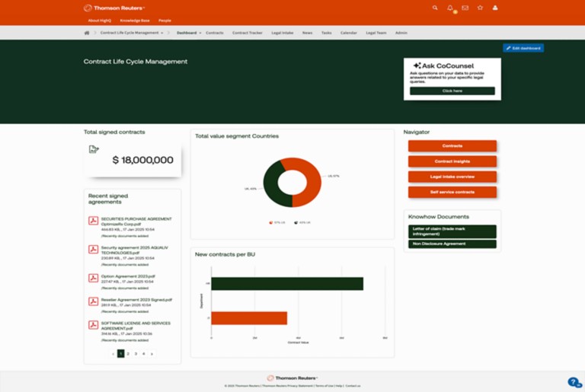Switch to the Admin tab
The image size is (585, 392).
pyautogui.click(x=401, y=33)
